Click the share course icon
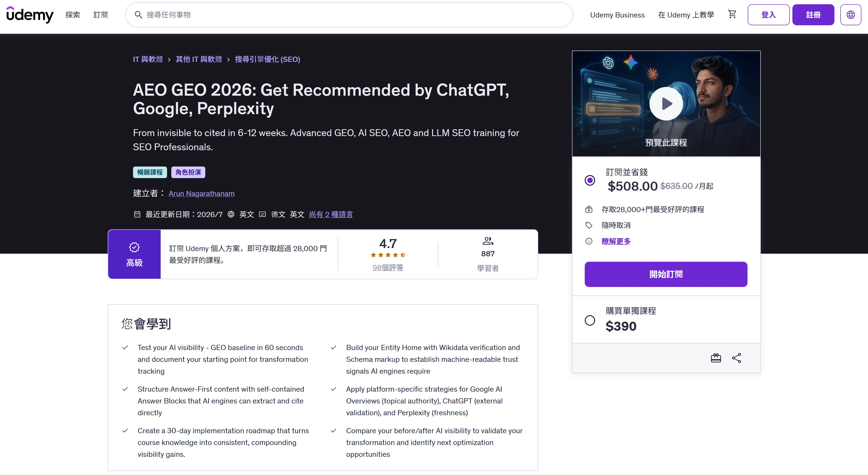 click(x=736, y=358)
